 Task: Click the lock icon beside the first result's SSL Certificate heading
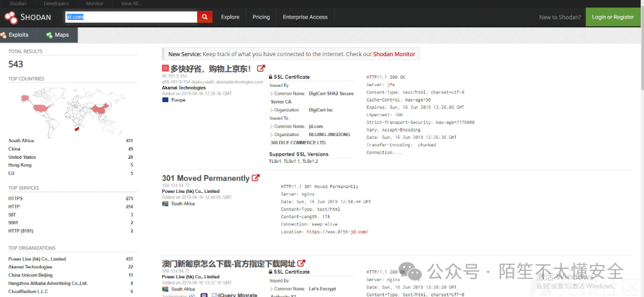(x=271, y=77)
